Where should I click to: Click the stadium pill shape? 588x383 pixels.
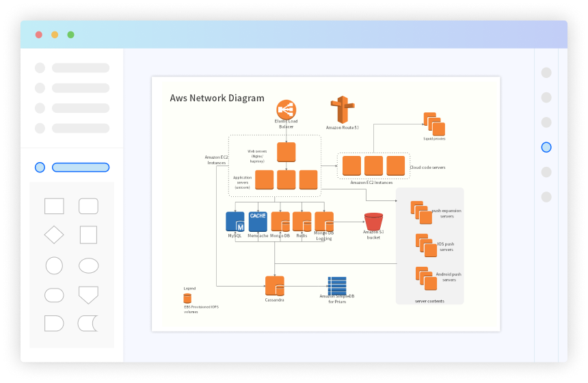point(54,295)
